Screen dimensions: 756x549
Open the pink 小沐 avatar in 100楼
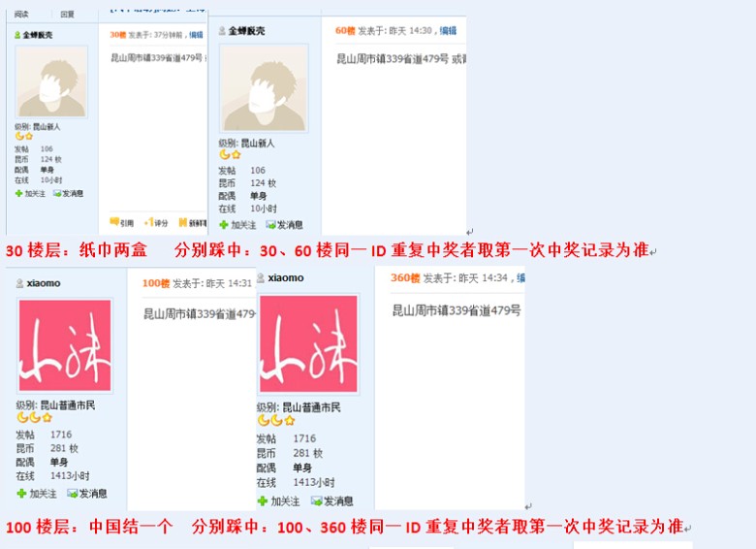[x=65, y=345]
